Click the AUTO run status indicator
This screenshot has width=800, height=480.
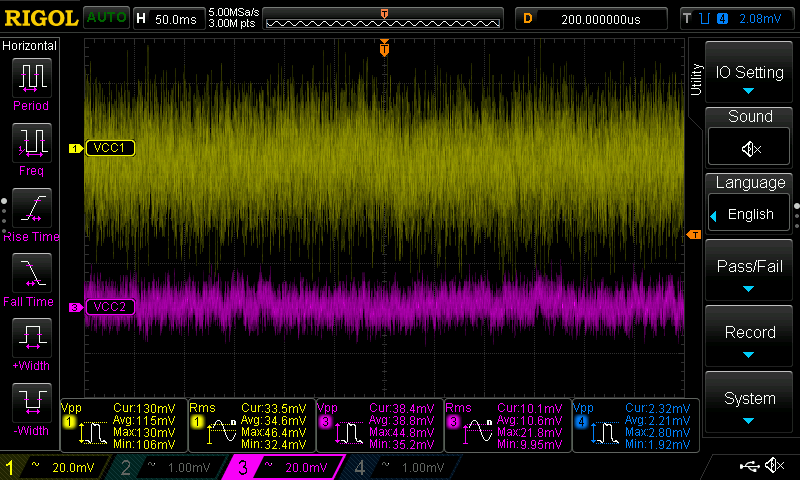(x=106, y=18)
